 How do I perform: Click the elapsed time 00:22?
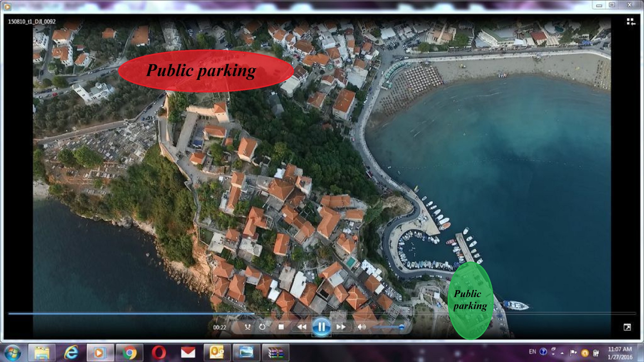[219, 327]
